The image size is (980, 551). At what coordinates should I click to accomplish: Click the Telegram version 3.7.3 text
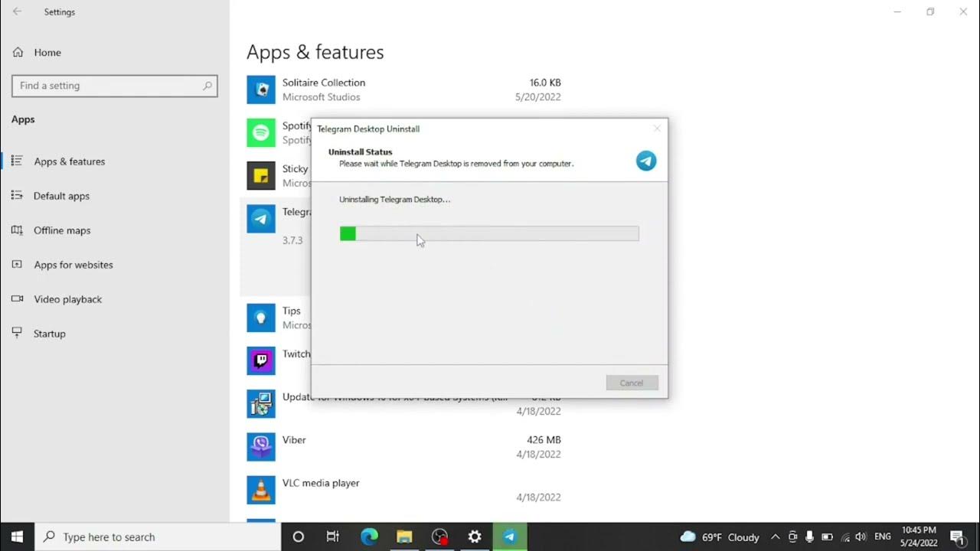click(x=292, y=240)
